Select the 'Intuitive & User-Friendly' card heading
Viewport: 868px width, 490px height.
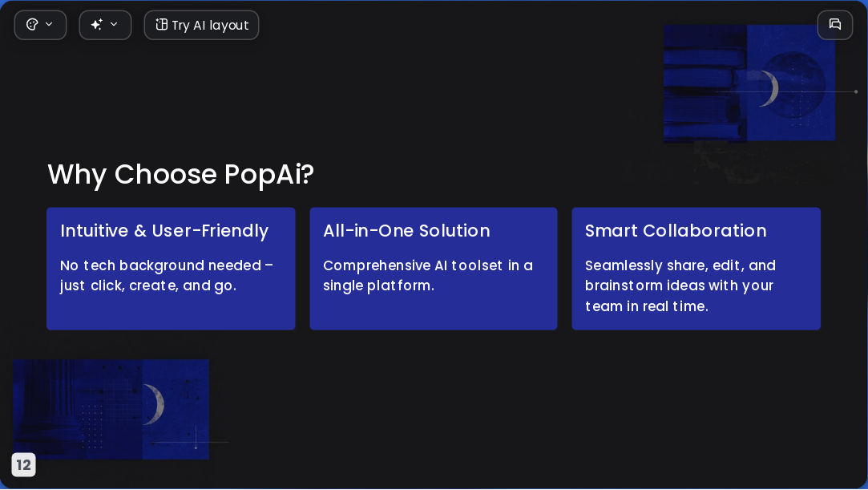click(x=164, y=231)
